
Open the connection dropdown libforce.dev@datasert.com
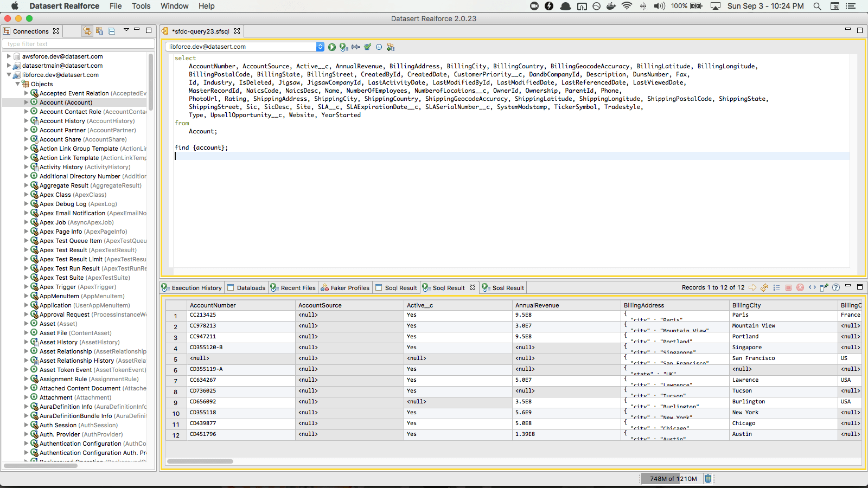click(x=320, y=47)
